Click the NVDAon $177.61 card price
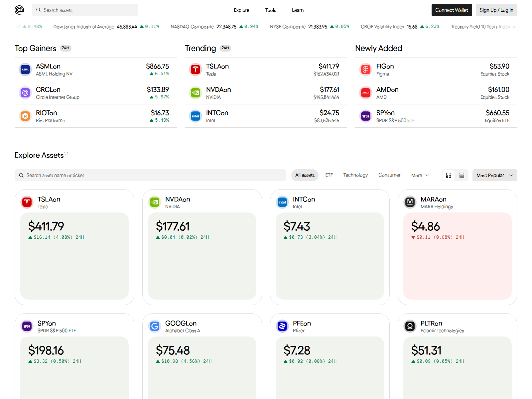 tap(173, 226)
